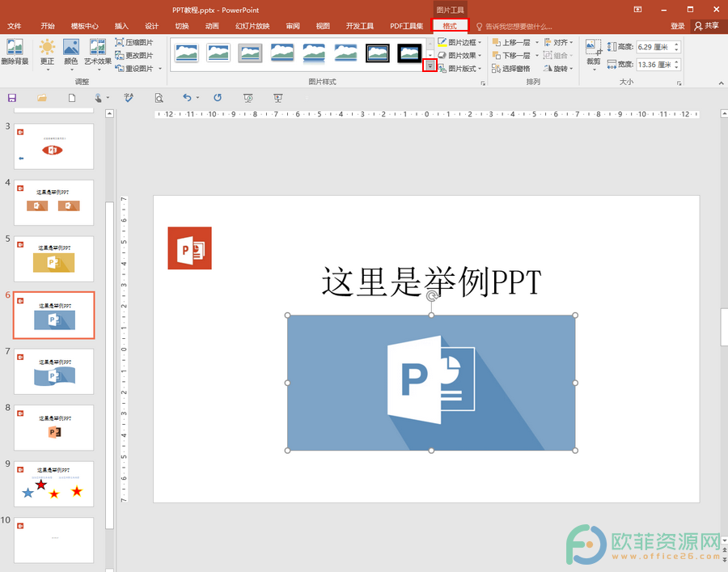Click into the Height (高度) input field
The image size is (728, 572).
[x=654, y=47]
